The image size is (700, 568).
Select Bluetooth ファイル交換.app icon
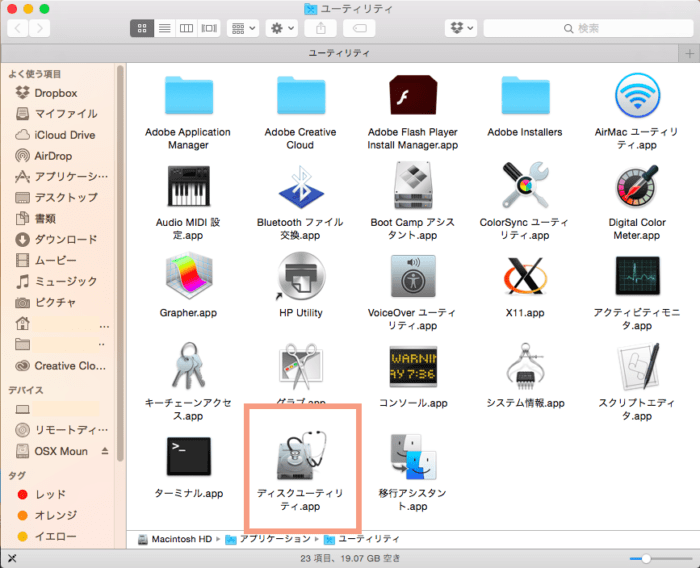point(301,187)
